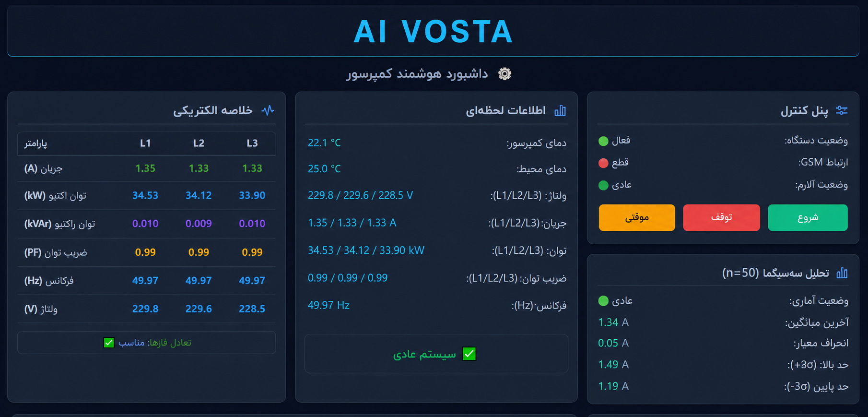Click the green alarm status dot in control panel
This screenshot has width=868, height=417.
[603, 185]
